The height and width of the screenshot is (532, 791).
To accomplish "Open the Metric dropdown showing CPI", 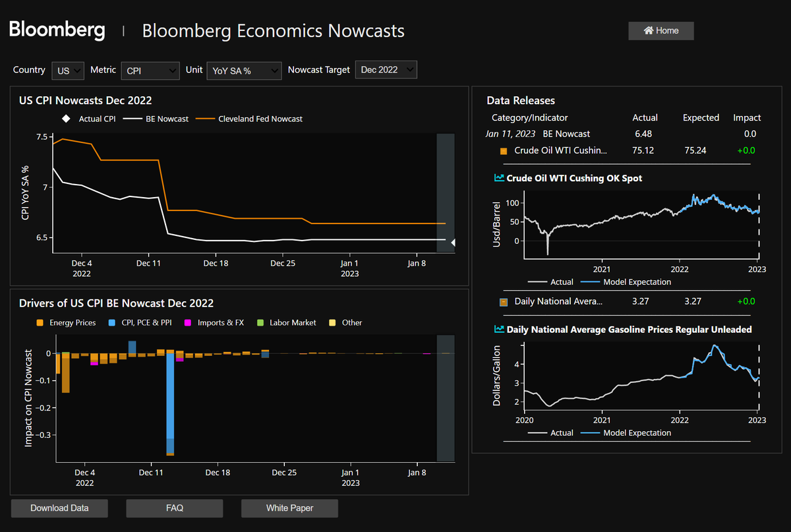I will (x=150, y=70).
